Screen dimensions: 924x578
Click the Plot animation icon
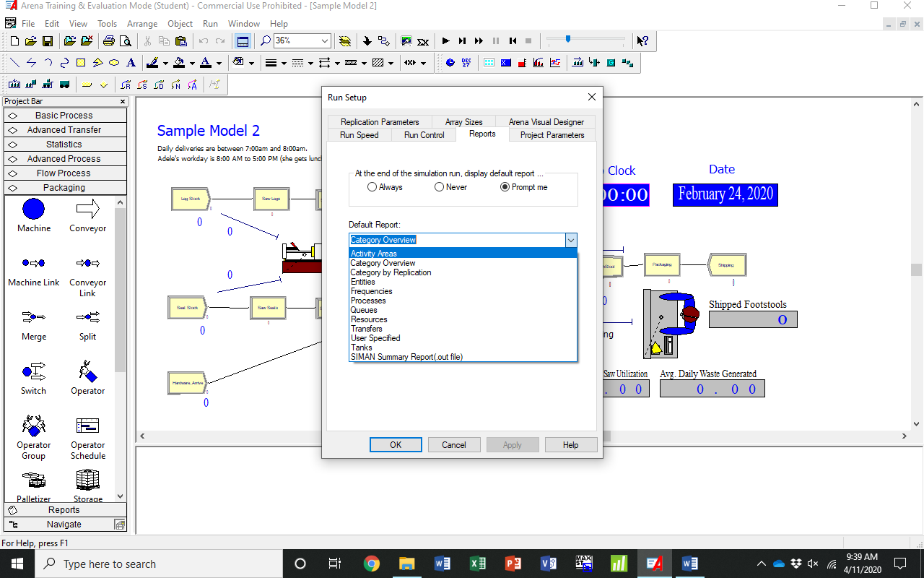tap(555, 62)
